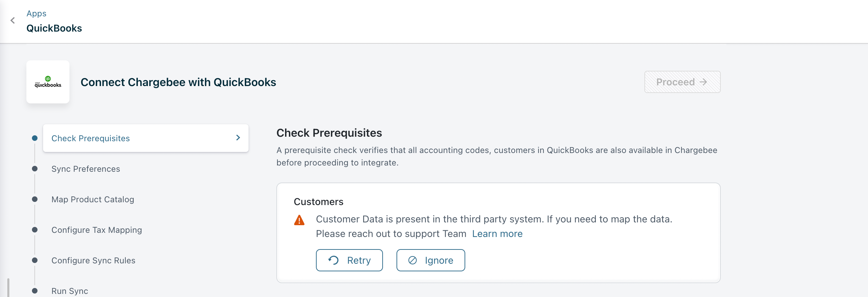Expand Check Prerequisites step chevron
Viewport: 868px width, 297px height.
(x=238, y=138)
